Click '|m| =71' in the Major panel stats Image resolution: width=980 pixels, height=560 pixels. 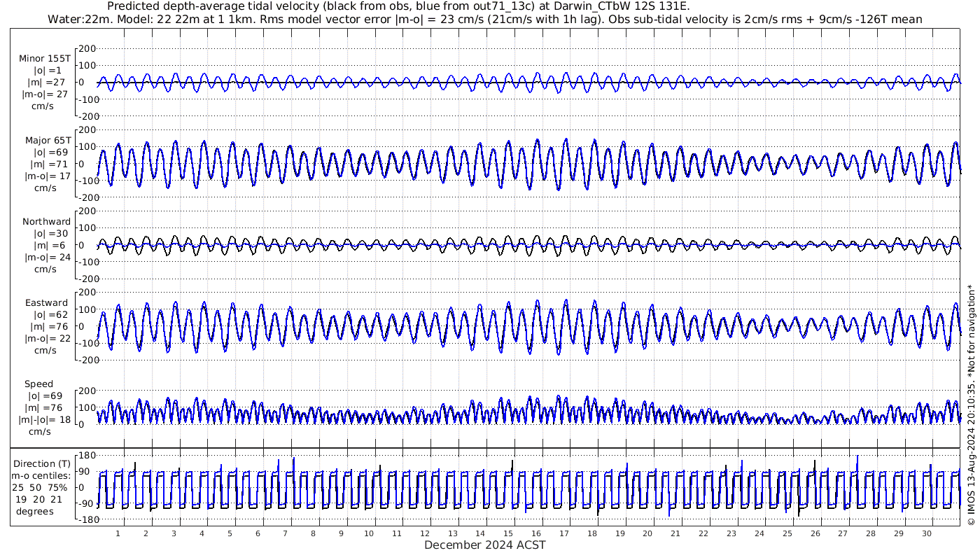(x=48, y=164)
